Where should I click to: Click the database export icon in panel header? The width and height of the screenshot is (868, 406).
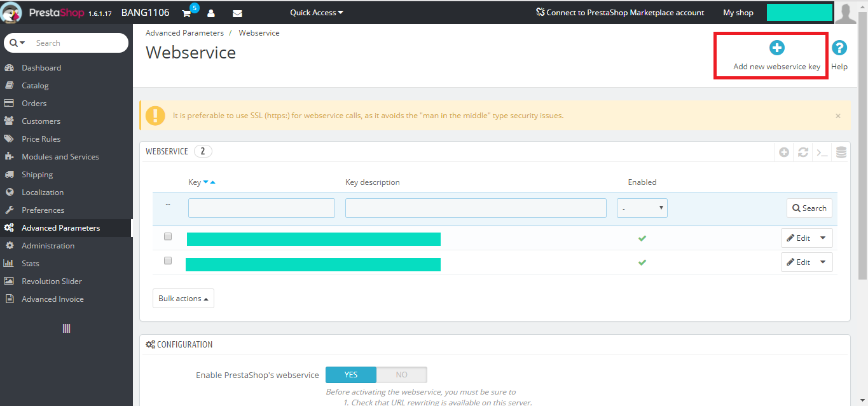point(841,152)
